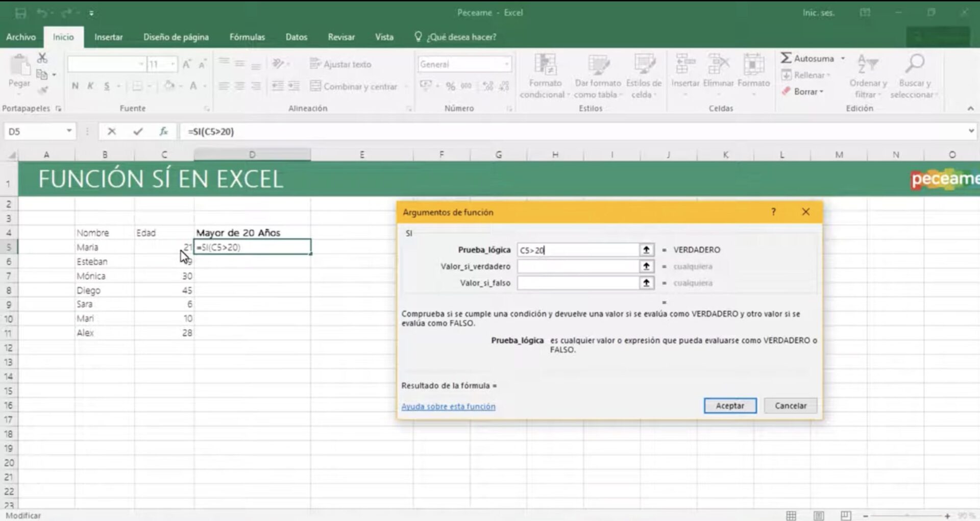Viewport: 980px width, 521px height.
Task: Collapse dialog via Valor_si_verdadero range arrow
Action: coord(647,266)
